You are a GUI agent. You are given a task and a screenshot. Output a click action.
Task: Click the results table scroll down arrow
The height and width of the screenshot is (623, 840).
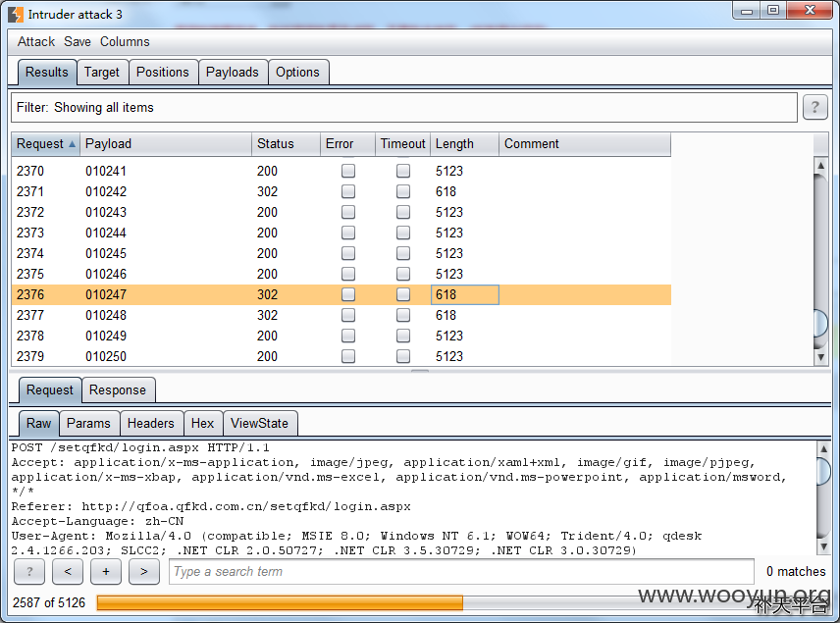point(820,357)
